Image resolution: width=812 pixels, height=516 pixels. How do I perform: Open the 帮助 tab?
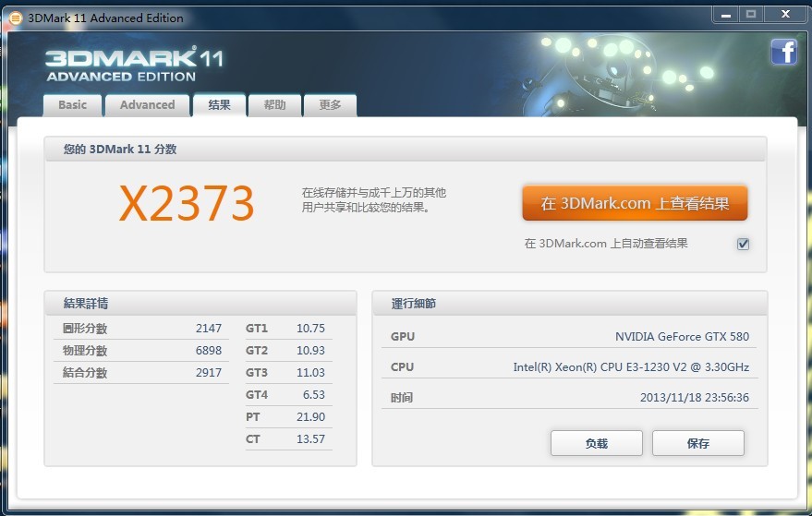point(274,105)
